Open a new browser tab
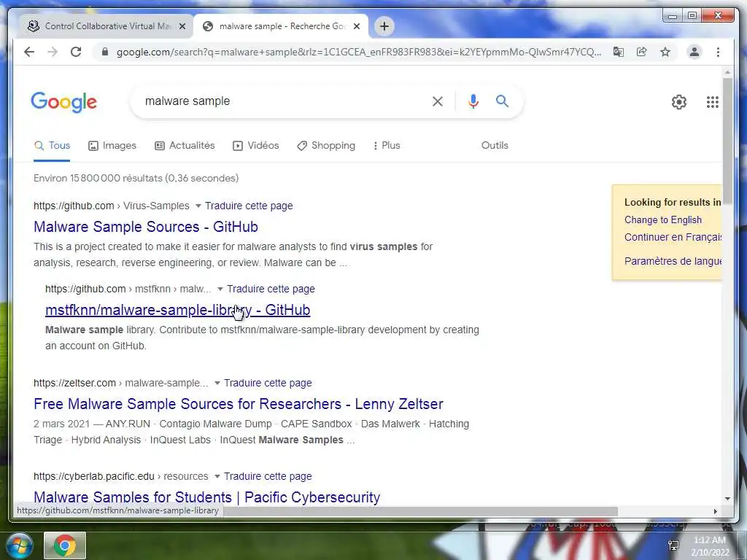The height and width of the screenshot is (560, 747). coord(384,26)
